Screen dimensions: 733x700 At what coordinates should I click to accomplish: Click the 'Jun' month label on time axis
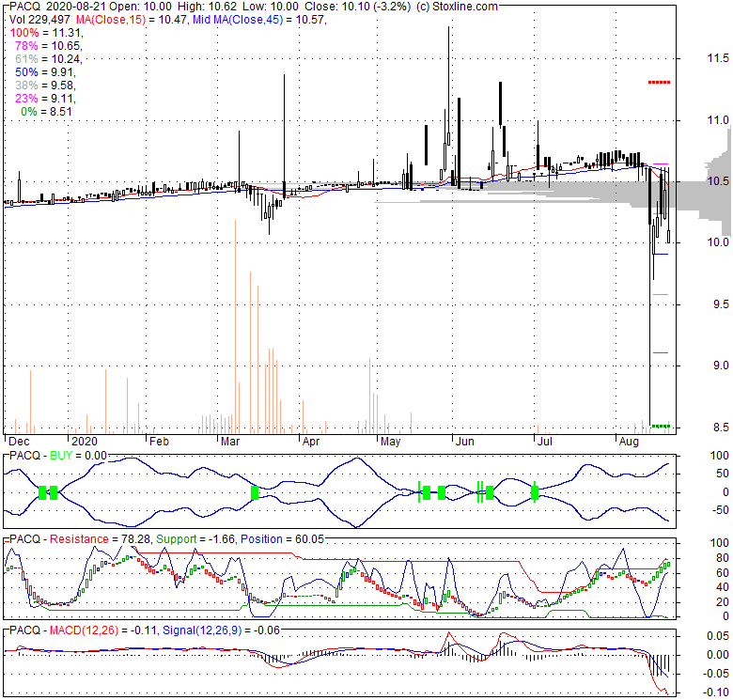pos(464,442)
